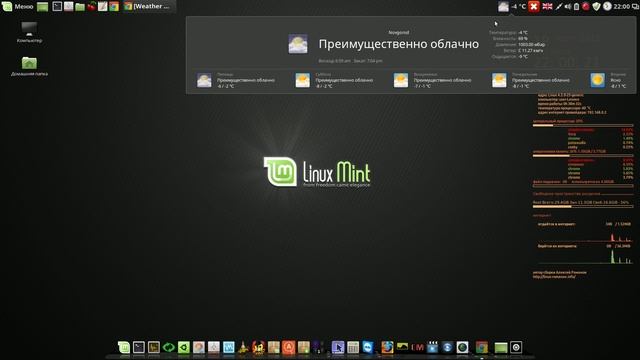Launch Chrome from the top panel launcher

(114, 7)
